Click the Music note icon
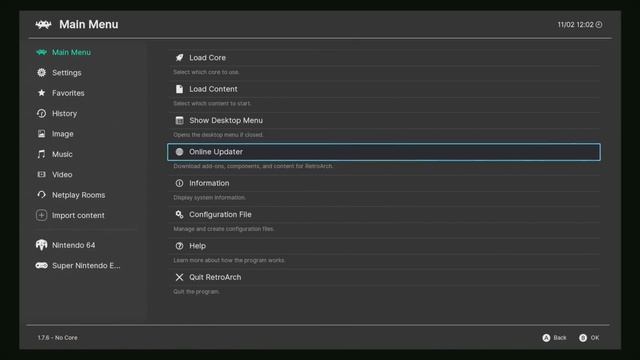Viewport: 640px width, 360px height. point(41,154)
